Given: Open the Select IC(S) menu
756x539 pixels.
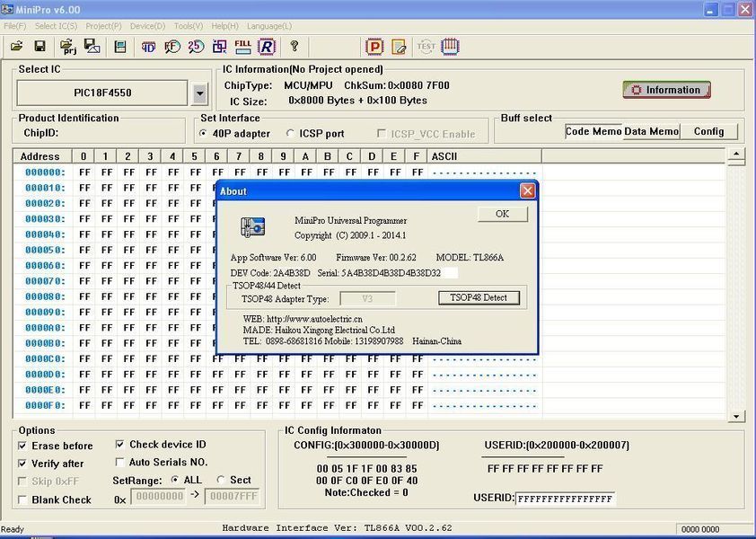Looking at the screenshot, I should click(x=56, y=26).
